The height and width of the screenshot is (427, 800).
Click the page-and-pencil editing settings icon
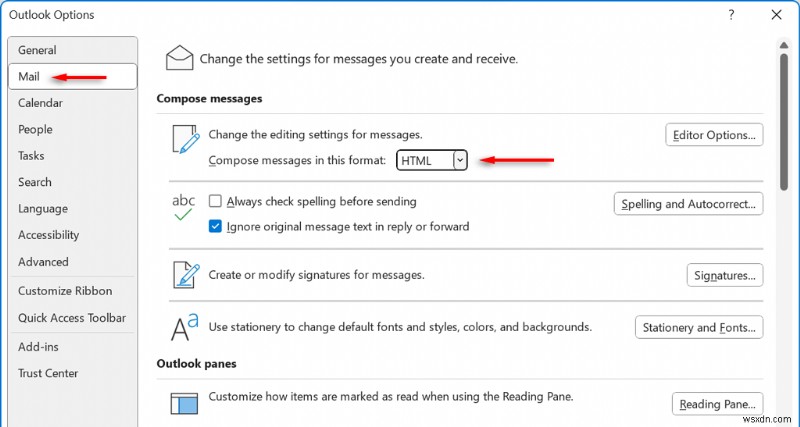186,139
